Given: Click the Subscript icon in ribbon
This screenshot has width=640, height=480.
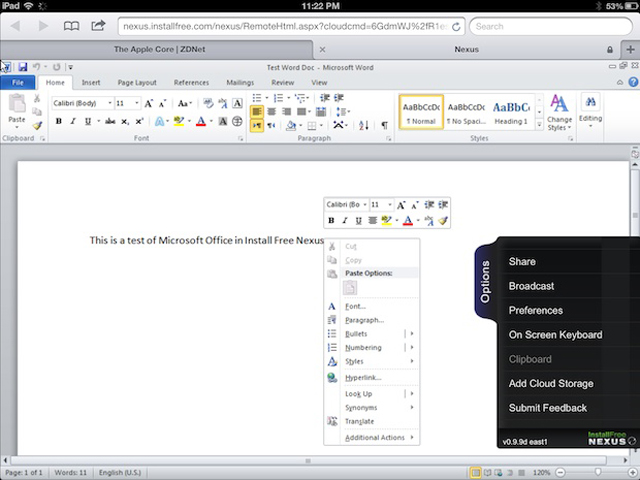Looking at the screenshot, I should [x=125, y=122].
